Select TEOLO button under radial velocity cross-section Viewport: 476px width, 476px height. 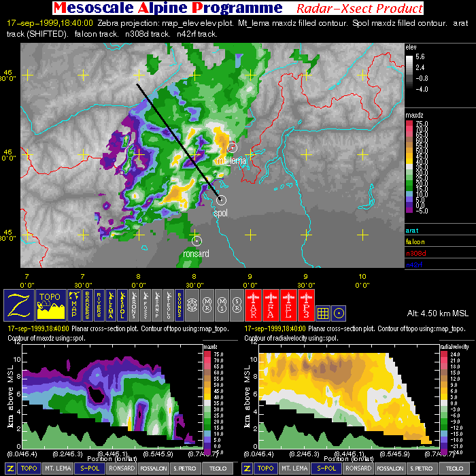(454, 468)
